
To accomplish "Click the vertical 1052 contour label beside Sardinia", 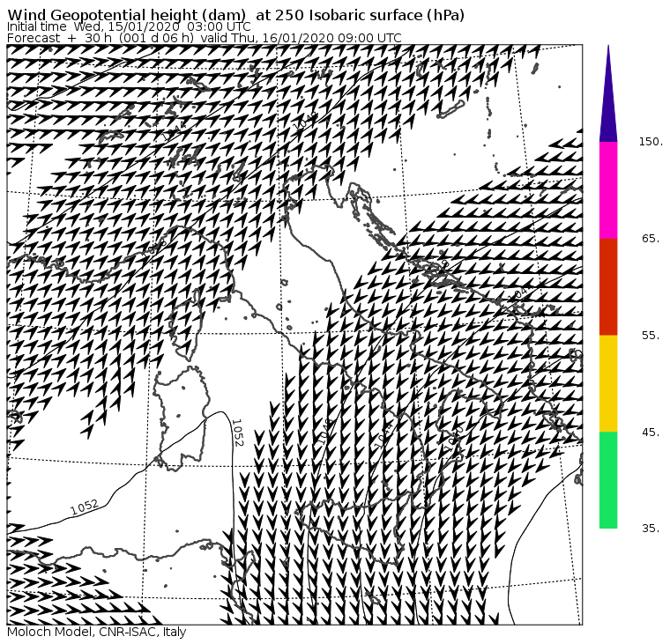I will [x=237, y=433].
